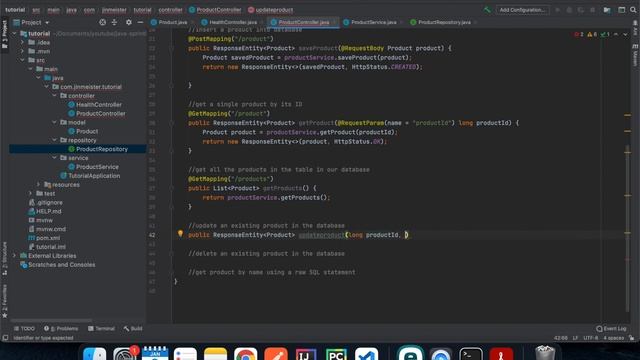The image size is (640, 360).
Task: Expand the .idea folder
Action: [22, 42]
